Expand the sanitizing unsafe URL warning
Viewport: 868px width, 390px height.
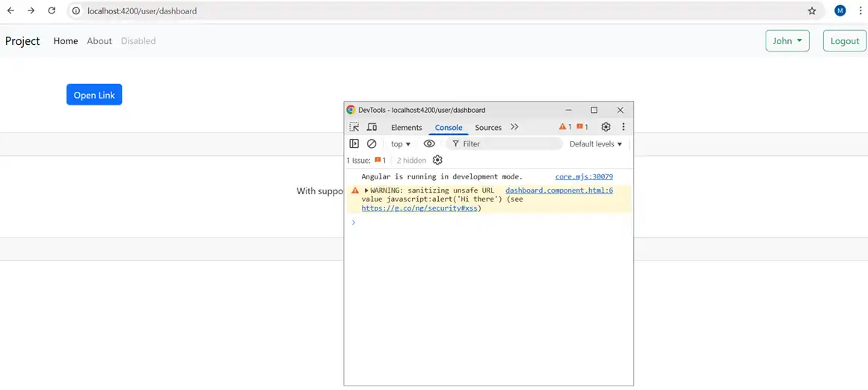tap(366, 191)
